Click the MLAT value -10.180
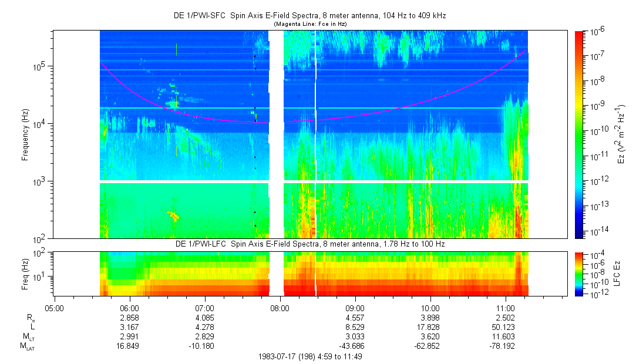 [x=201, y=346]
